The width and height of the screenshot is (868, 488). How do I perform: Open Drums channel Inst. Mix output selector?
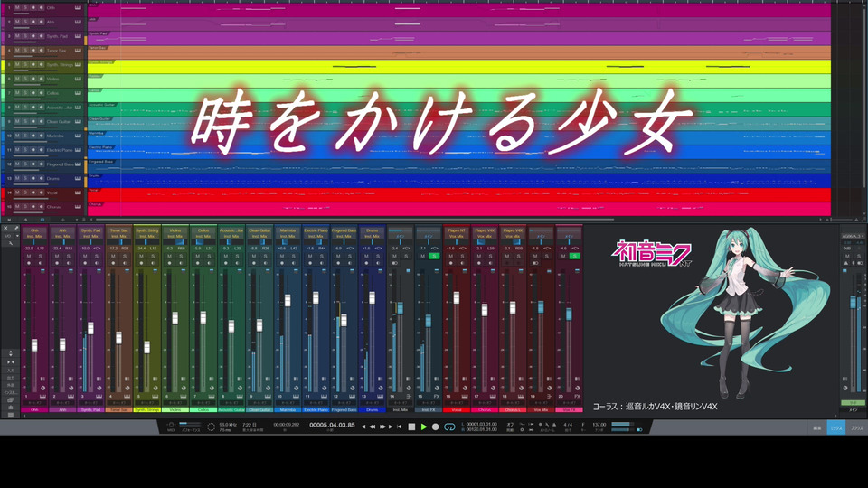372,236
